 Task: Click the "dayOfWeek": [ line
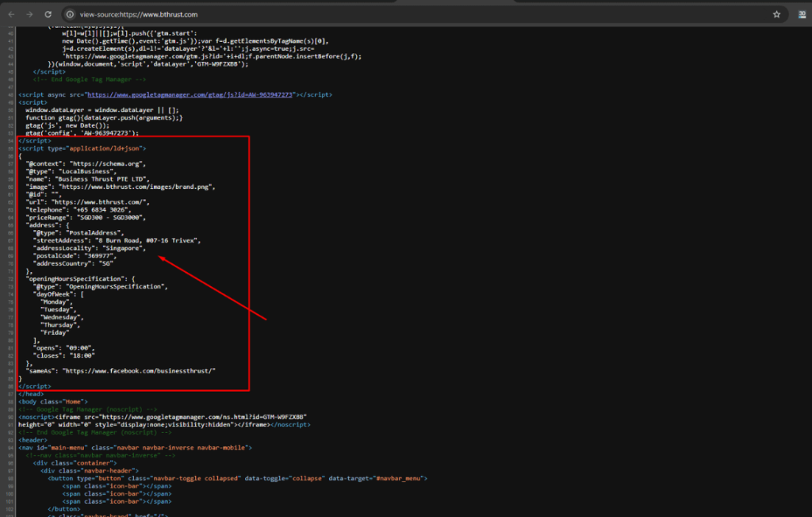point(58,294)
